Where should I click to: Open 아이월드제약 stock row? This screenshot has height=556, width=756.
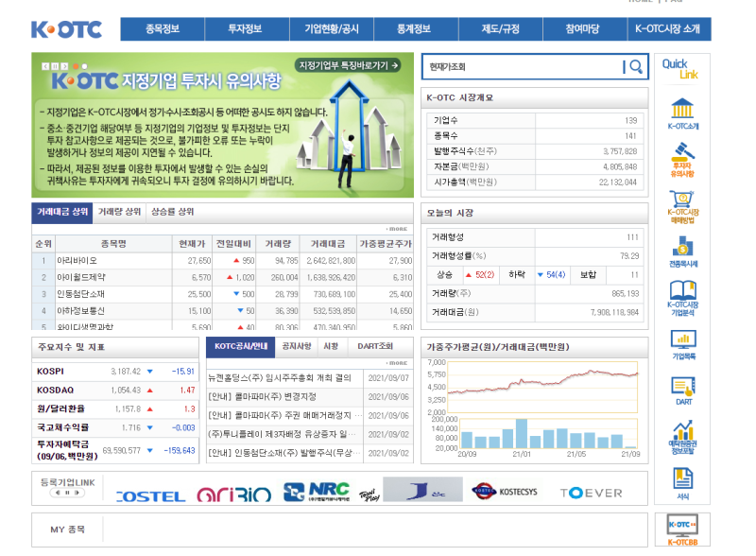click(222, 277)
